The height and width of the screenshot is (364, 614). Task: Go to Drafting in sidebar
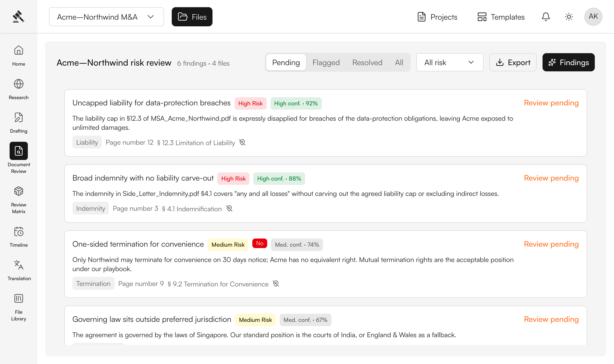point(19,123)
